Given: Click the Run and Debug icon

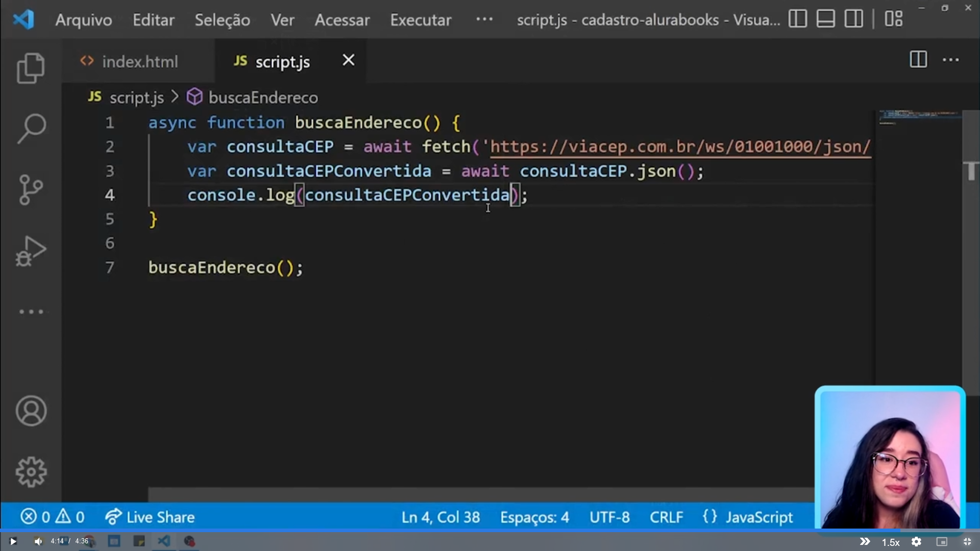Looking at the screenshot, I should click(30, 251).
